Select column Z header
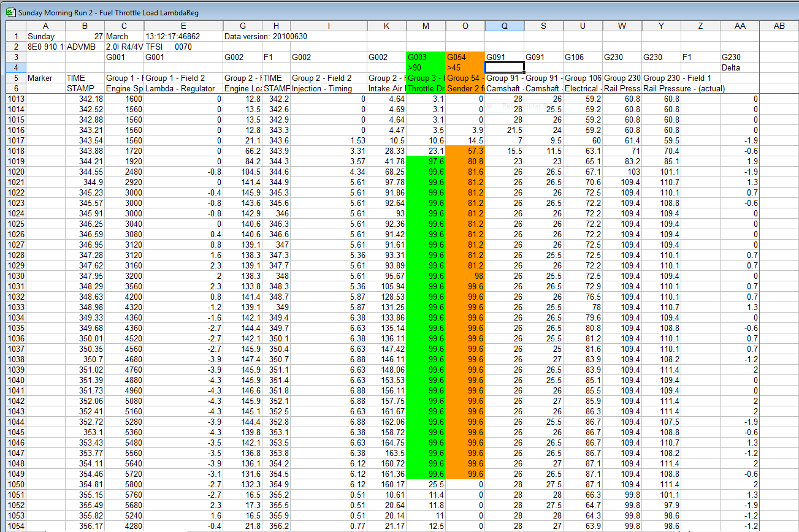This screenshot has height=532, width=799. click(700, 26)
